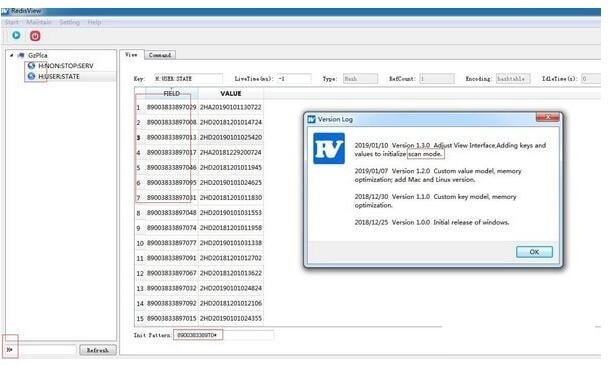Select field 89003833897077 in row 10

click(171, 243)
